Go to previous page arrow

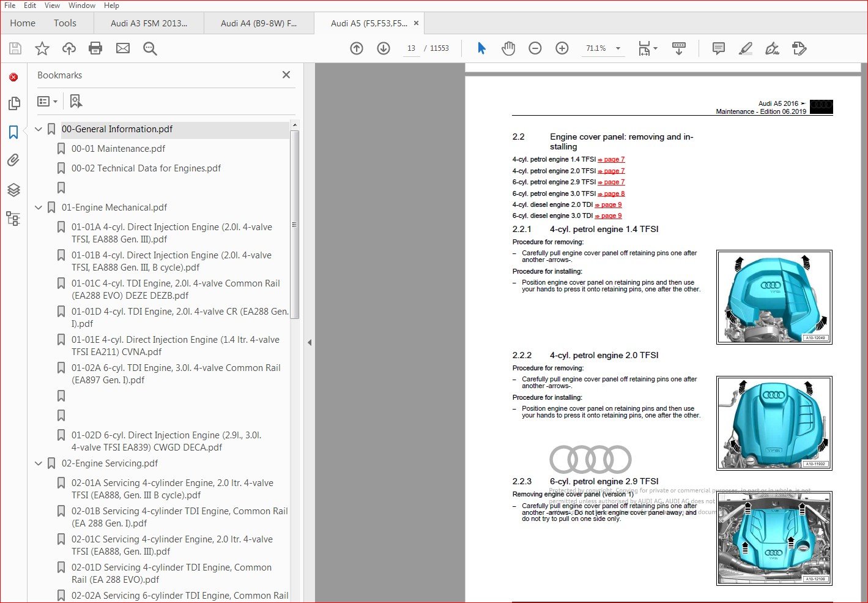coord(357,48)
